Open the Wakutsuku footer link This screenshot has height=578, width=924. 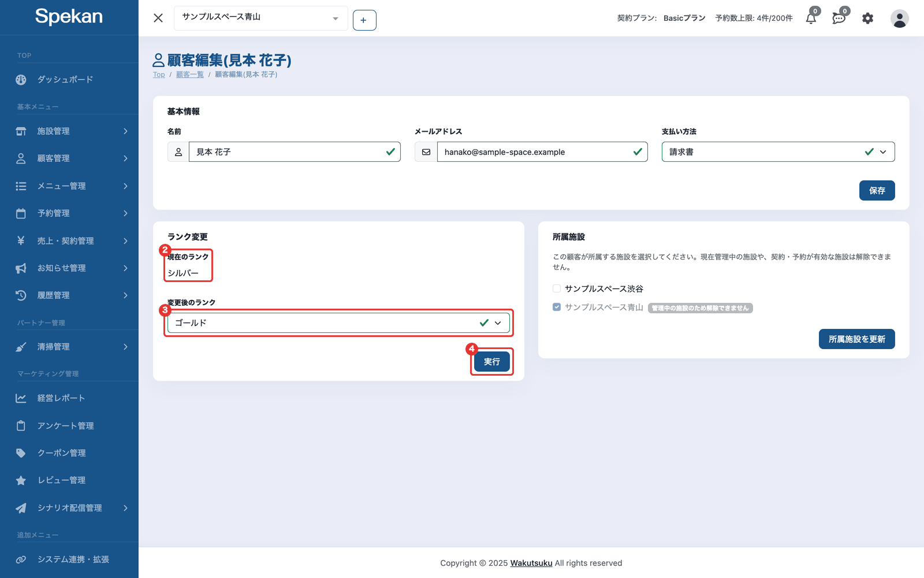click(x=531, y=563)
